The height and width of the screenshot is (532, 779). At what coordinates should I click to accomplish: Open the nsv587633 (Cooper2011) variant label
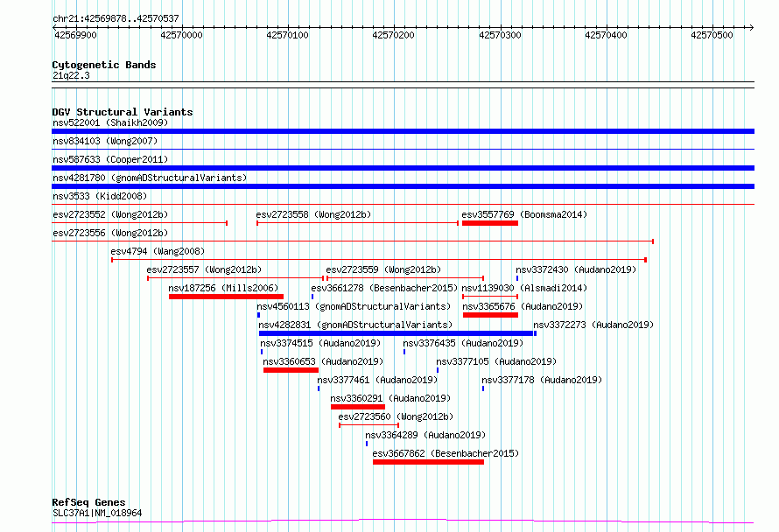tap(110, 159)
